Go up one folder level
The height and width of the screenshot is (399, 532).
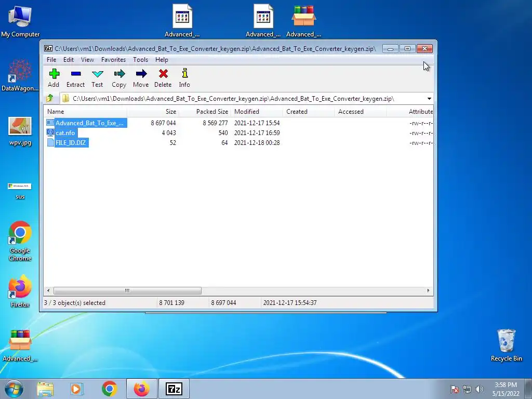(50, 98)
